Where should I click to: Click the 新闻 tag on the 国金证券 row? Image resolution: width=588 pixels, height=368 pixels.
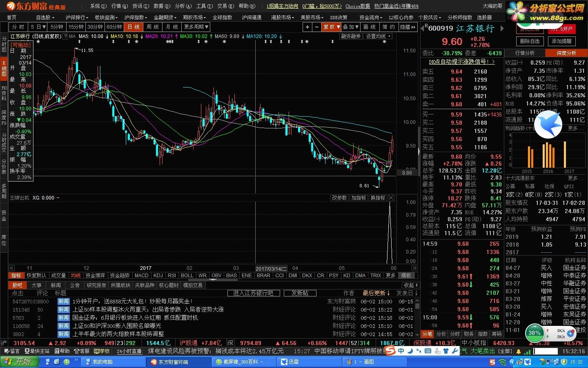[63, 318]
